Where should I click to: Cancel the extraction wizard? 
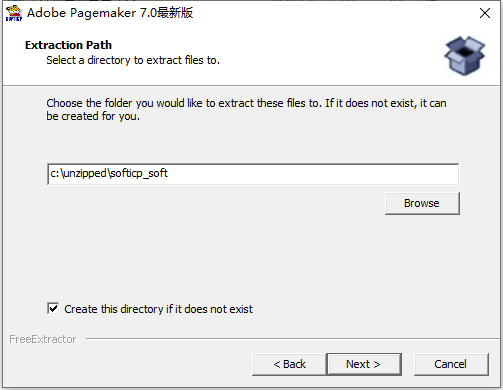pyautogui.click(x=451, y=364)
